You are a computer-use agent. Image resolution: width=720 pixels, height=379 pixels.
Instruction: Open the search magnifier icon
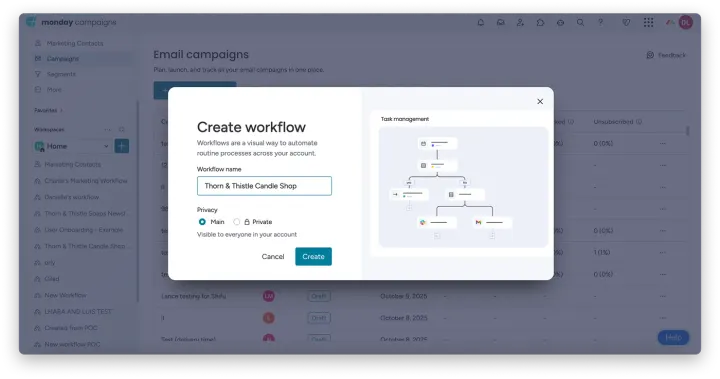(580, 22)
